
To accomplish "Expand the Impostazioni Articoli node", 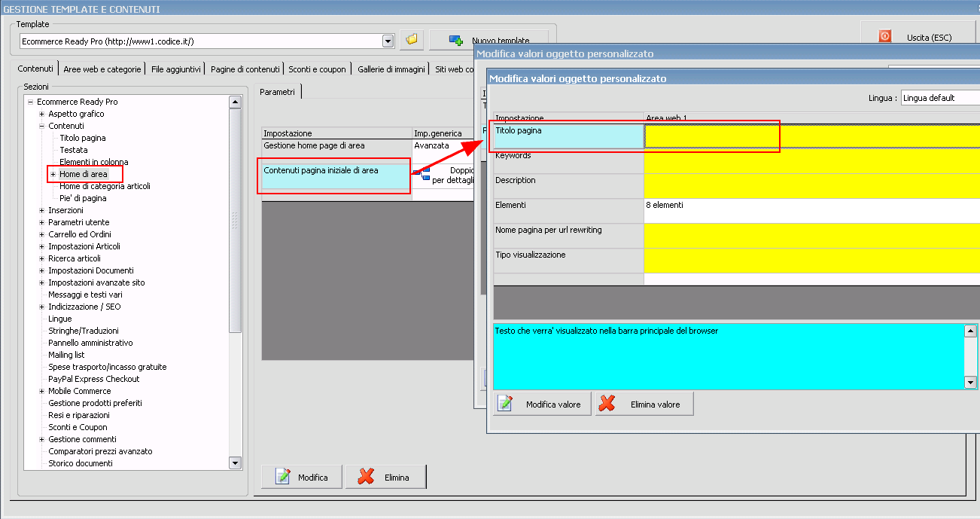I will pyautogui.click(x=41, y=246).
